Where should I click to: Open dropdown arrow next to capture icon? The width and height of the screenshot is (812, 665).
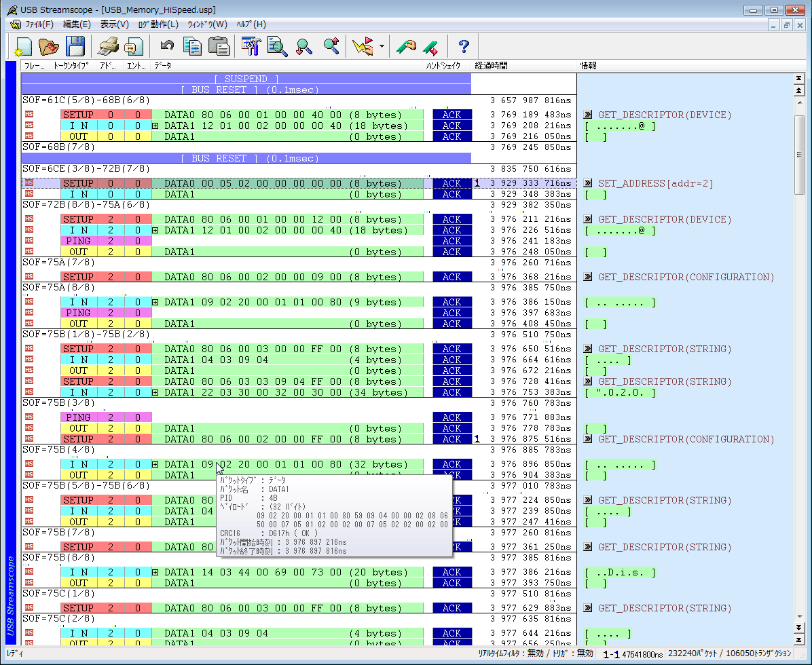click(382, 46)
